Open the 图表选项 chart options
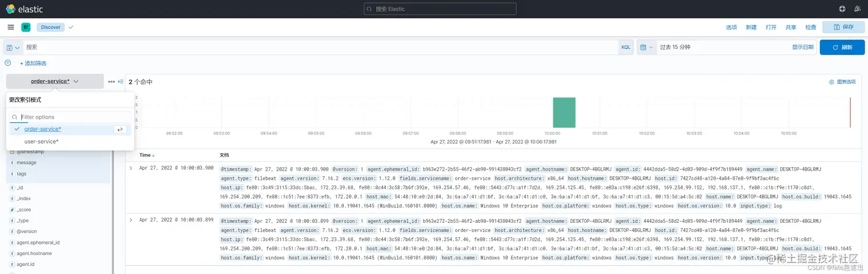This screenshot has width=868, height=274. [842, 82]
